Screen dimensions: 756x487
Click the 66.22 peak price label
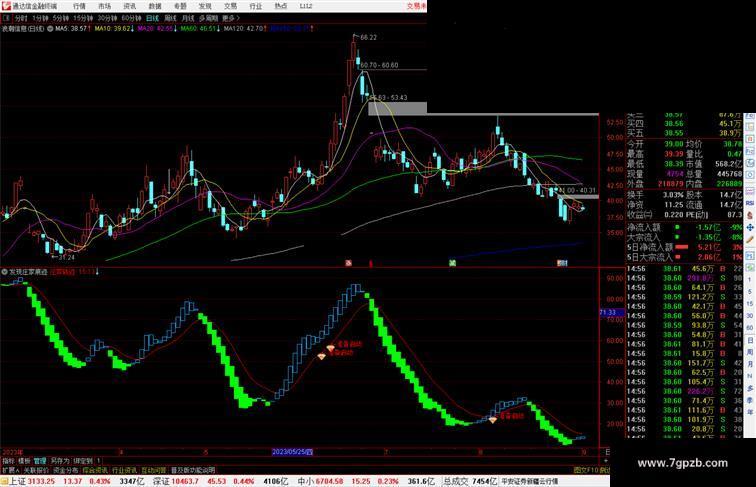point(368,37)
